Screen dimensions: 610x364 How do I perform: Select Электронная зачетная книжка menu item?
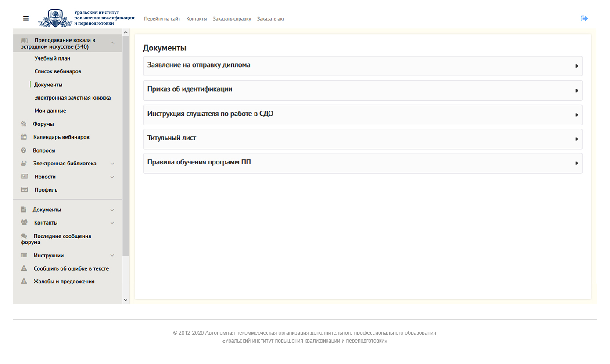pos(72,98)
